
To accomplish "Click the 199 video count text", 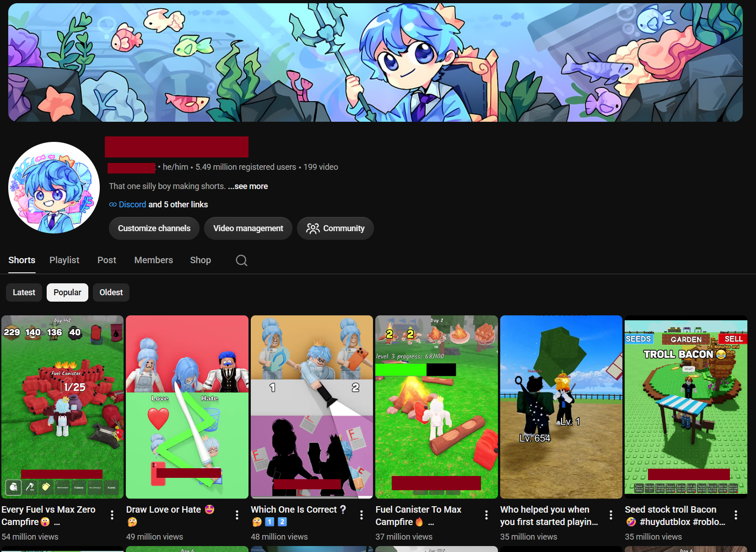I will tap(321, 167).
